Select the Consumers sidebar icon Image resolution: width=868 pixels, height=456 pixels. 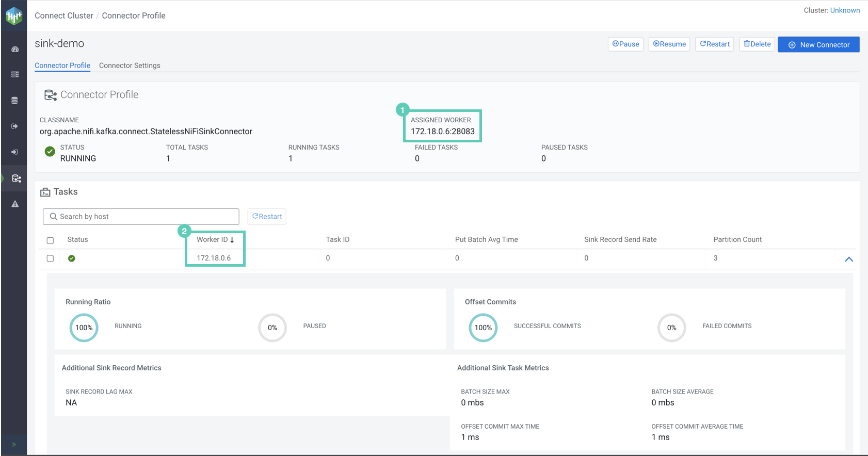pyautogui.click(x=14, y=152)
